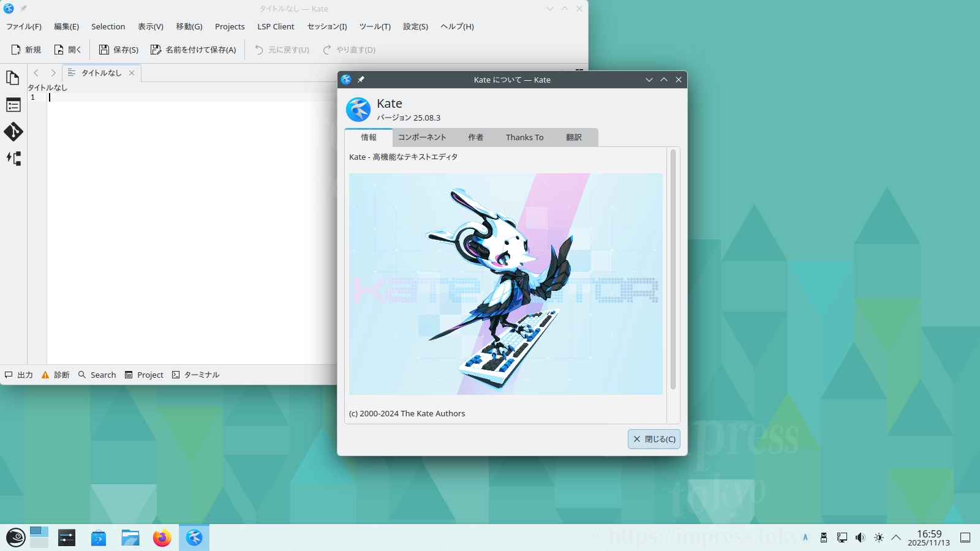Close the タイトルなし document tab

click(x=132, y=73)
